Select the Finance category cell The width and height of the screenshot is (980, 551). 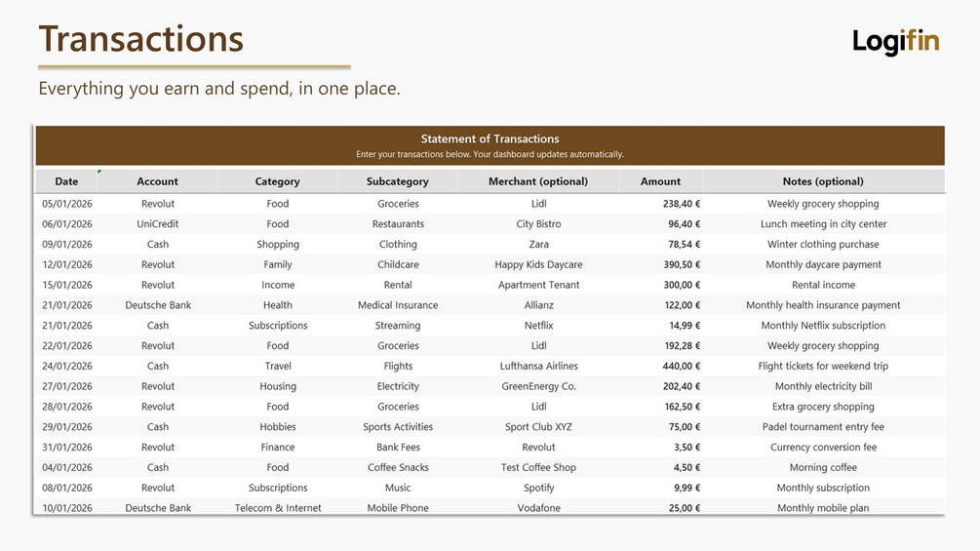pos(278,448)
